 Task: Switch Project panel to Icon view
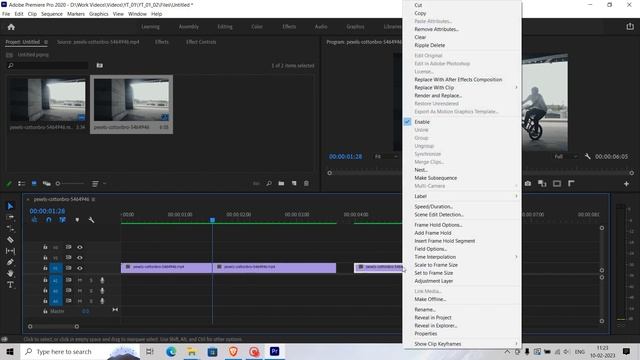tap(34, 184)
